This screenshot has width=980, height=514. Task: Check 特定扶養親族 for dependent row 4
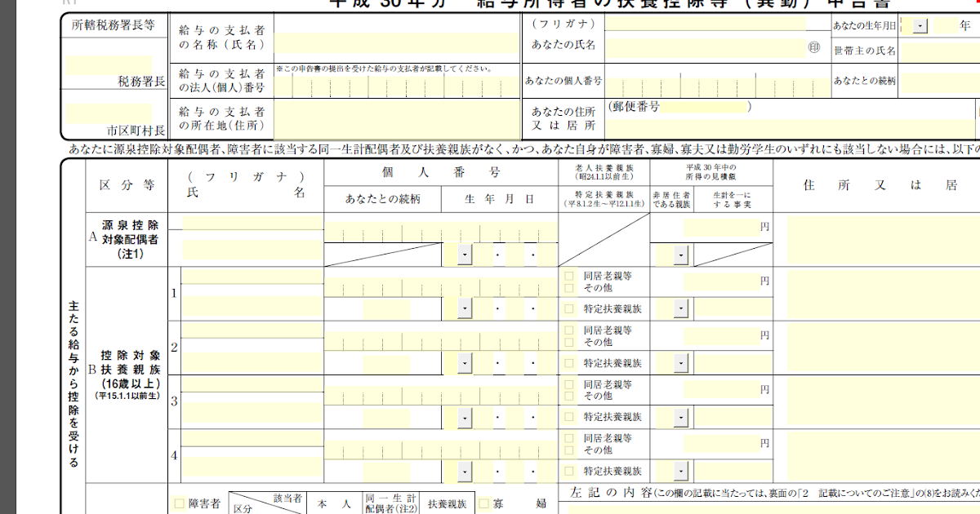[569, 471]
